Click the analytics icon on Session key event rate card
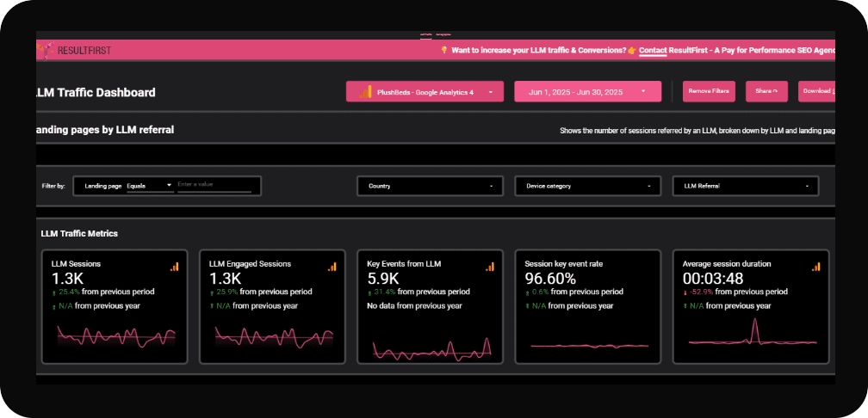 tap(647, 267)
